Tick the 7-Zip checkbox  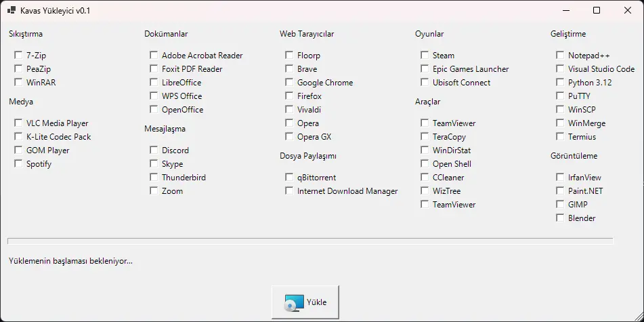pos(18,55)
